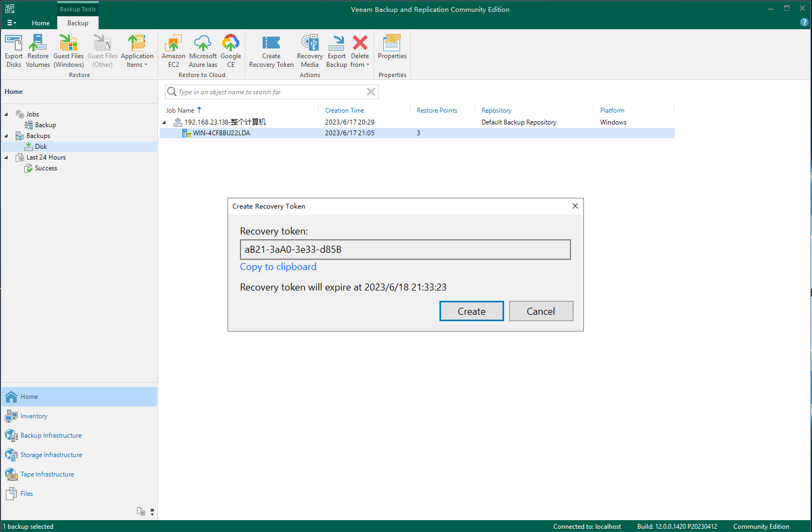Open Delete from dropdown
The width and height of the screenshot is (812, 532).
[360, 51]
